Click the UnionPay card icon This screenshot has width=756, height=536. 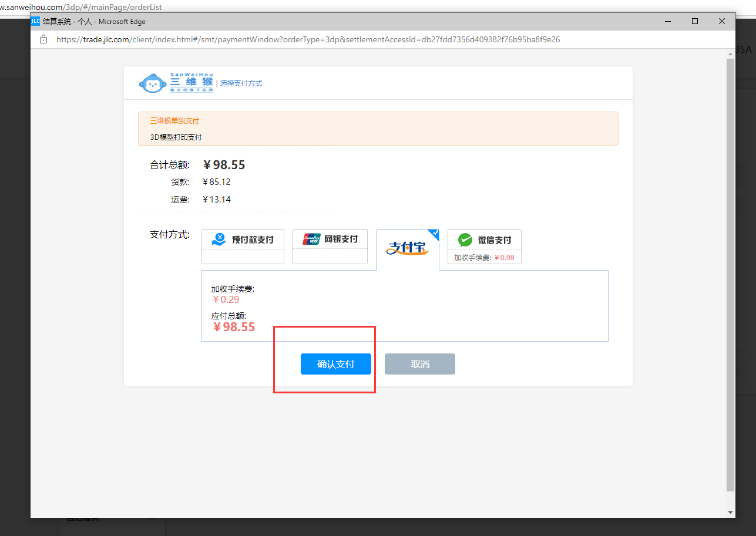pyautogui.click(x=311, y=239)
